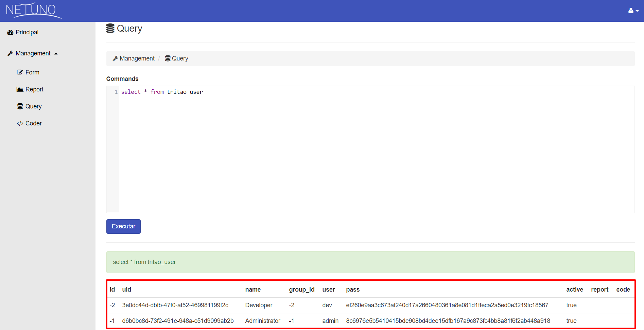Click the pass hash starting 8c6976e5
The height and width of the screenshot is (330, 644).
448,321
